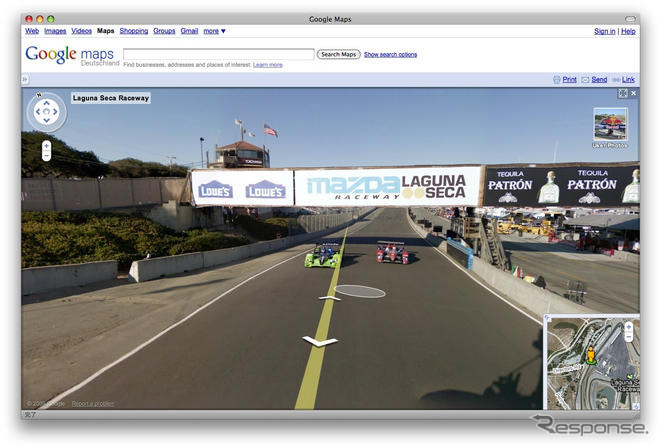Zoom in on the mini map
The height and width of the screenshot is (447, 660).
[x=629, y=326]
